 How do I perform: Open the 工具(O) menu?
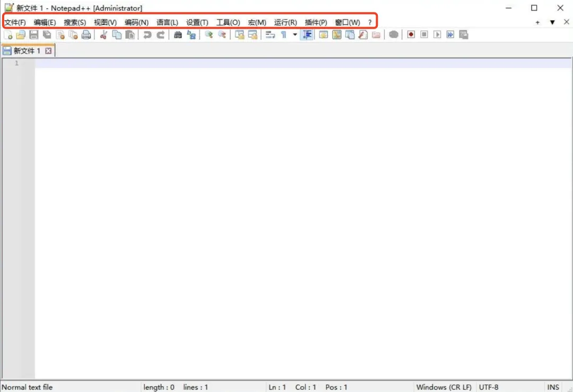click(x=228, y=22)
